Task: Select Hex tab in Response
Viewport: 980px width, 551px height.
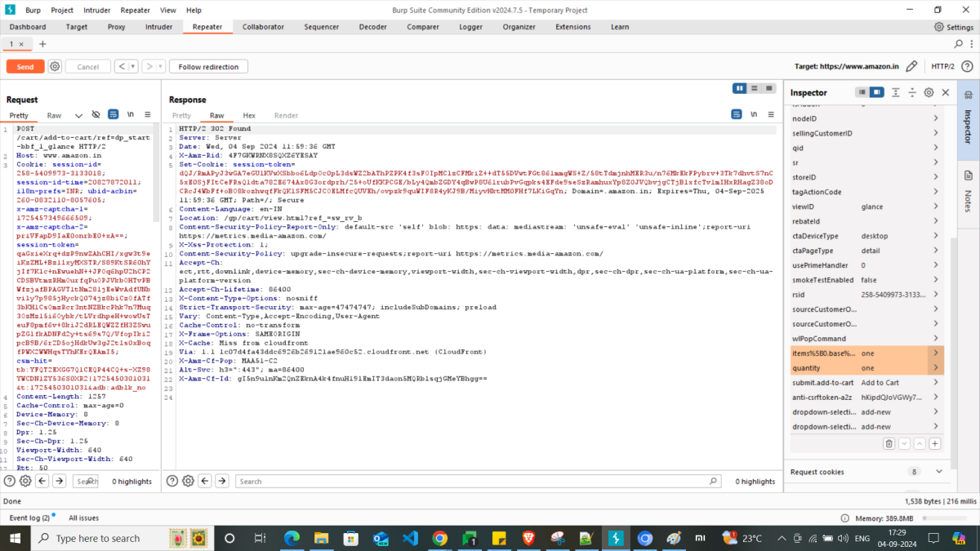Action: pyautogui.click(x=249, y=116)
